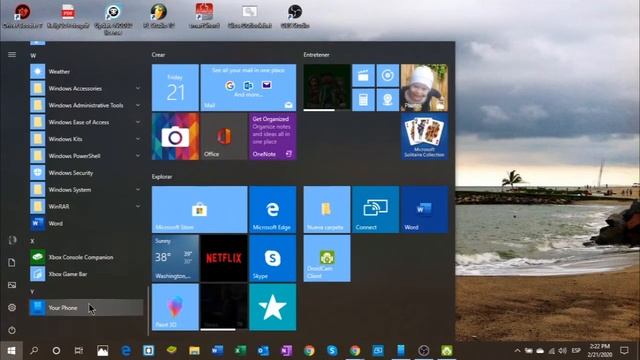Expand the Windows PowerShell folder
This screenshot has height=360, width=640.
click(86, 156)
